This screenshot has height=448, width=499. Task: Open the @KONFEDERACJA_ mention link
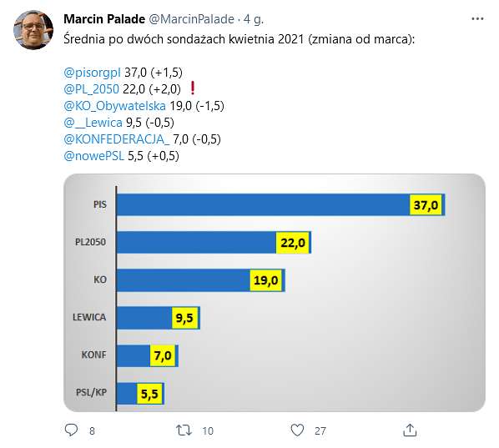point(117,139)
